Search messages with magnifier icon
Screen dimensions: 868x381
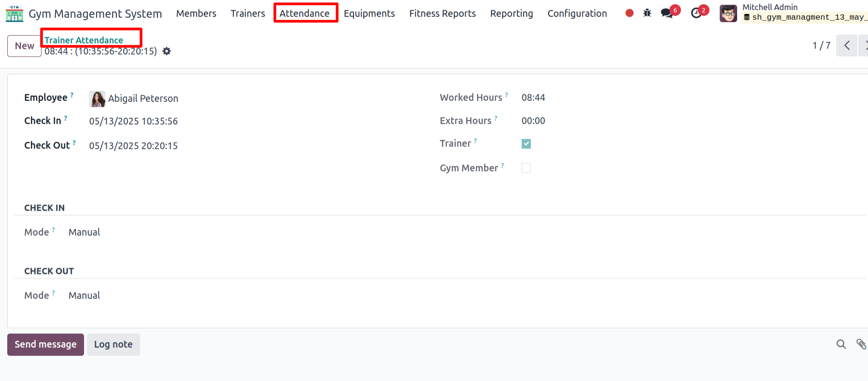[x=841, y=344]
